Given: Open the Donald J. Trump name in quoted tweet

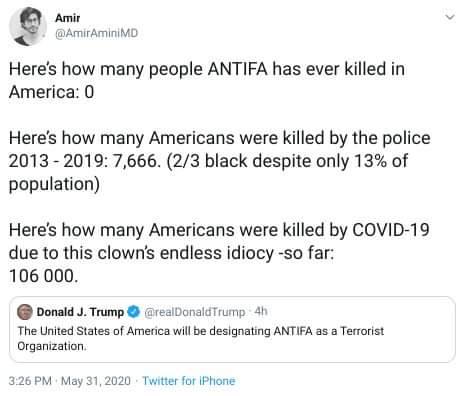Looking at the screenshot, I should coord(80,312).
